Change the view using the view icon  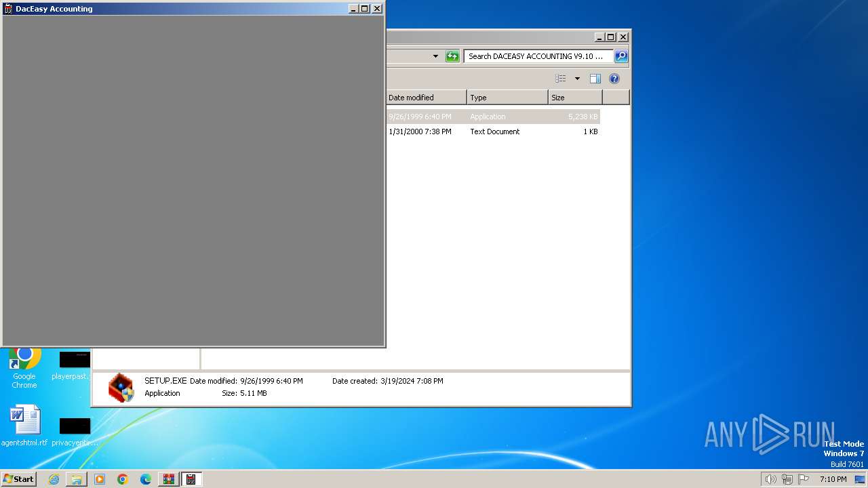click(x=560, y=79)
